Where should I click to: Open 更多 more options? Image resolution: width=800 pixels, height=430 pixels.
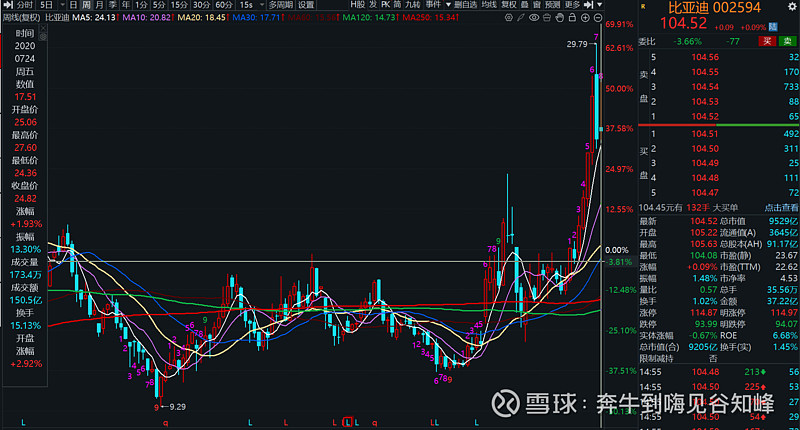(x=572, y=5)
